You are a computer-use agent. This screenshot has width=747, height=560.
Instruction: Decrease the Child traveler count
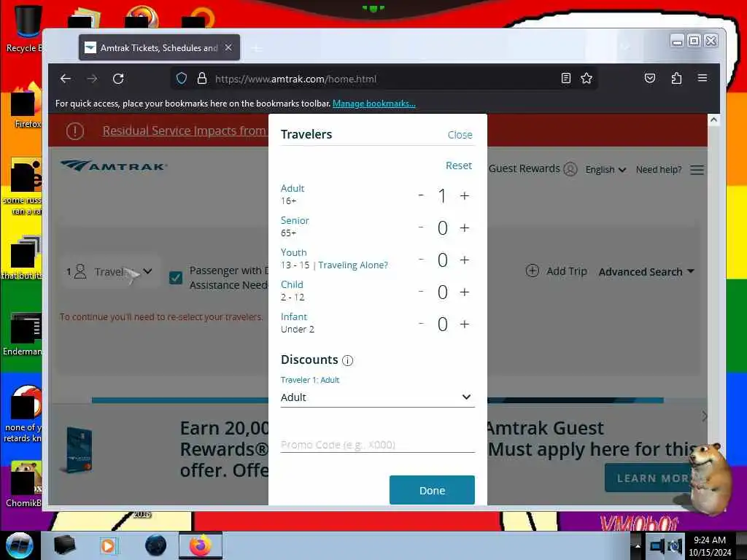(421, 292)
